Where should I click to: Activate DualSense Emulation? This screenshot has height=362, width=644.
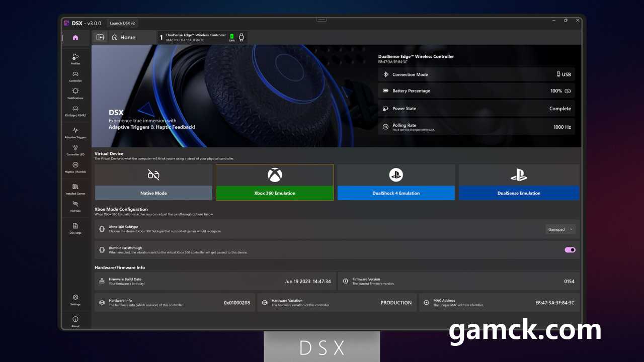[519, 182]
